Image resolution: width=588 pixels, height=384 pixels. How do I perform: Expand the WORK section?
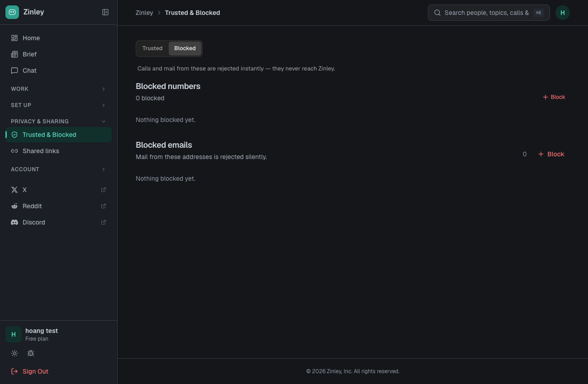pyautogui.click(x=58, y=89)
